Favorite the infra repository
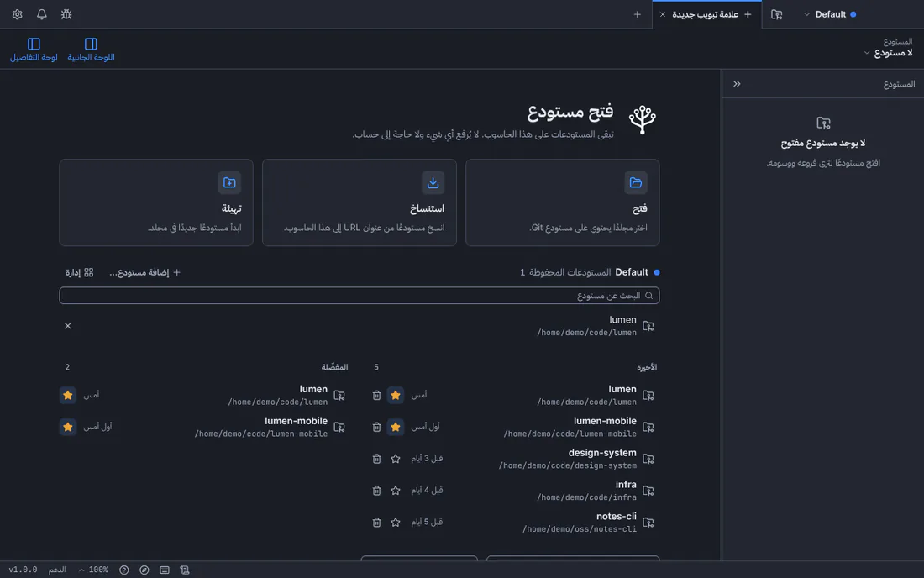924x578 pixels. point(396,491)
